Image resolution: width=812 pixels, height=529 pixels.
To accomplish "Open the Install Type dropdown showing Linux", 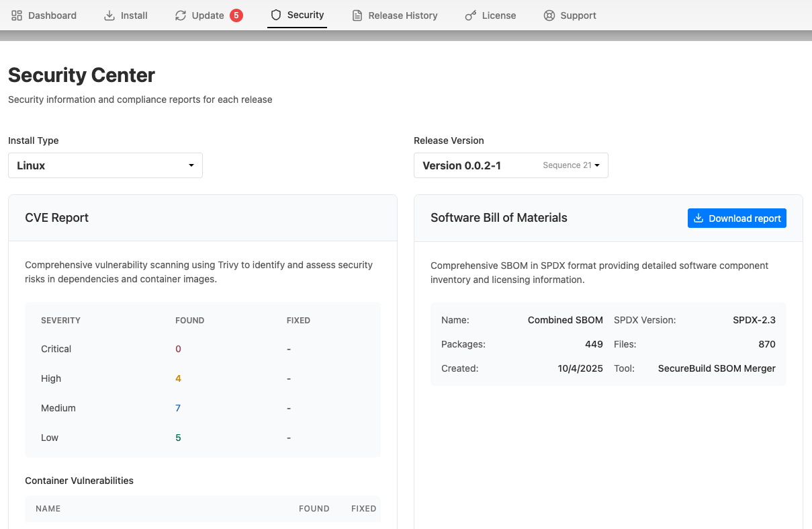I will click(105, 165).
